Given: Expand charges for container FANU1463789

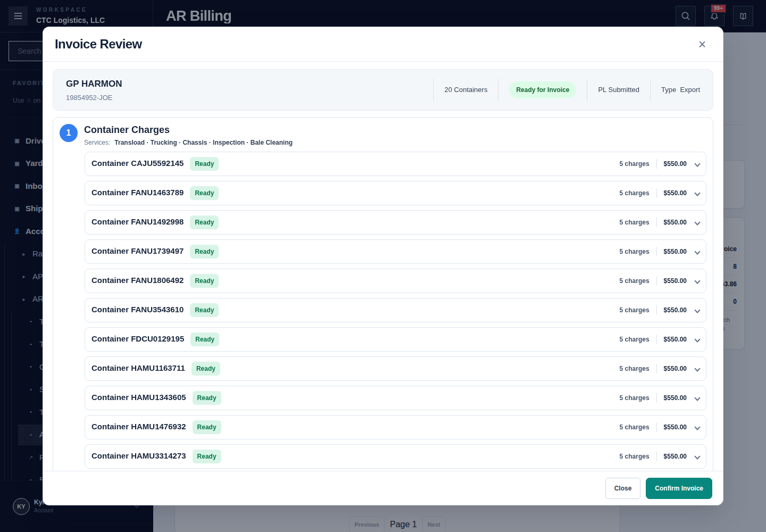Looking at the screenshot, I should click(x=697, y=194).
